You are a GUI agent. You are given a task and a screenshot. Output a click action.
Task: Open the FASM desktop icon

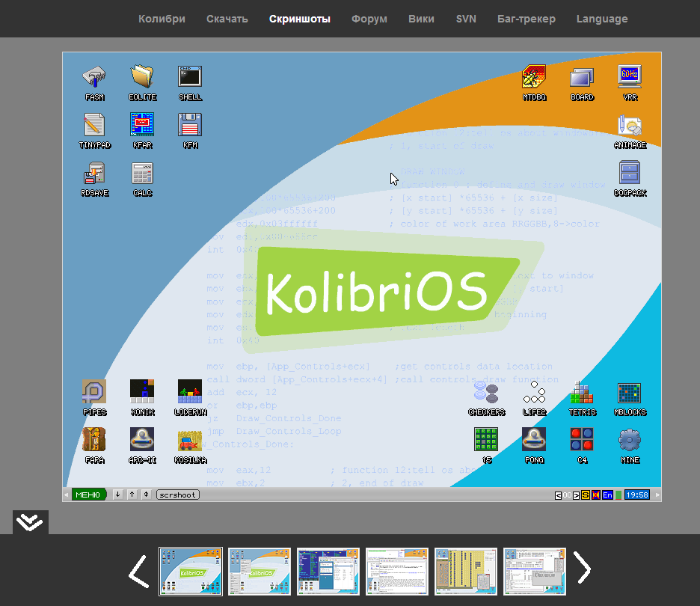[x=94, y=78]
